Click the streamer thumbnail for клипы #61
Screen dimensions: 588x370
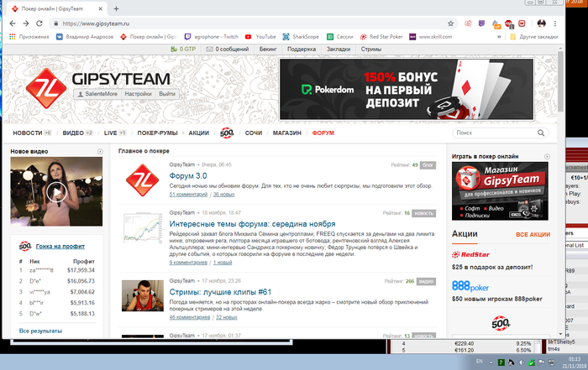click(x=143, y=296)
